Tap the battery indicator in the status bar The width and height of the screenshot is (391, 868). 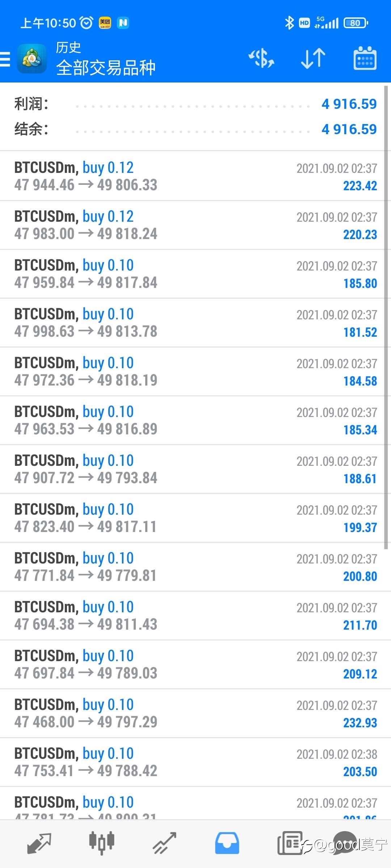click(x=356, y=23)
